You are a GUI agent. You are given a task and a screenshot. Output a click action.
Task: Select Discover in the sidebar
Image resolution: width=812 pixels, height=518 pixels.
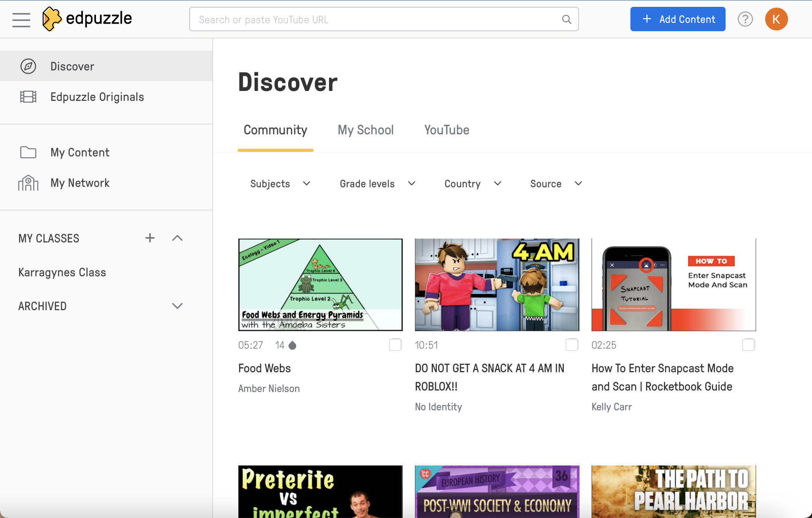(x=106, y=66)
